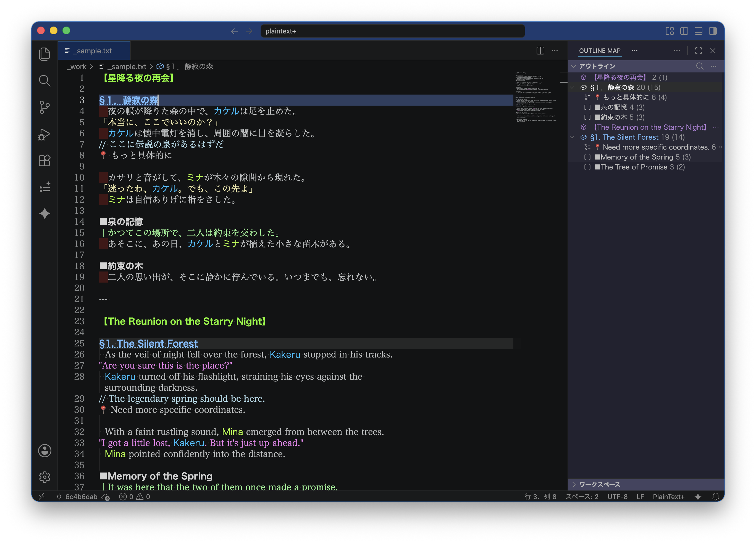Open notifications bell in status bar
756x543 pixels.
pyautogui.click(x=715, y=497)
